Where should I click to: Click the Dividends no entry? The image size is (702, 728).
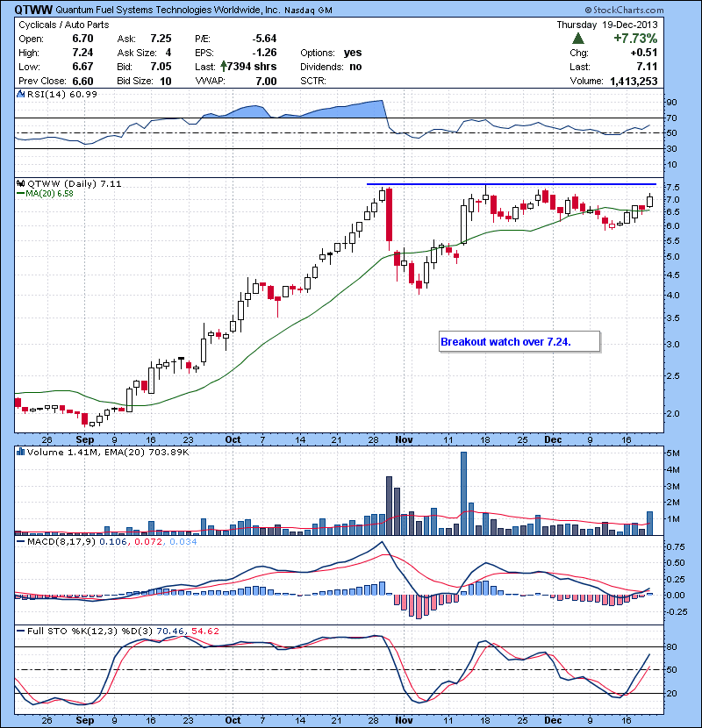331,67
